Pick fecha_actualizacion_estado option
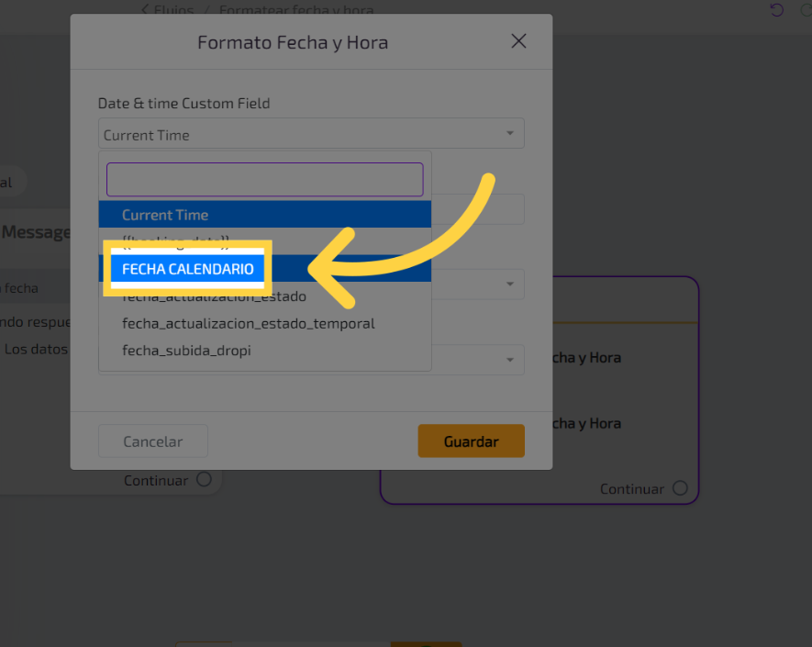The width and height of the screenshot is (812, 647). (215, 297)
